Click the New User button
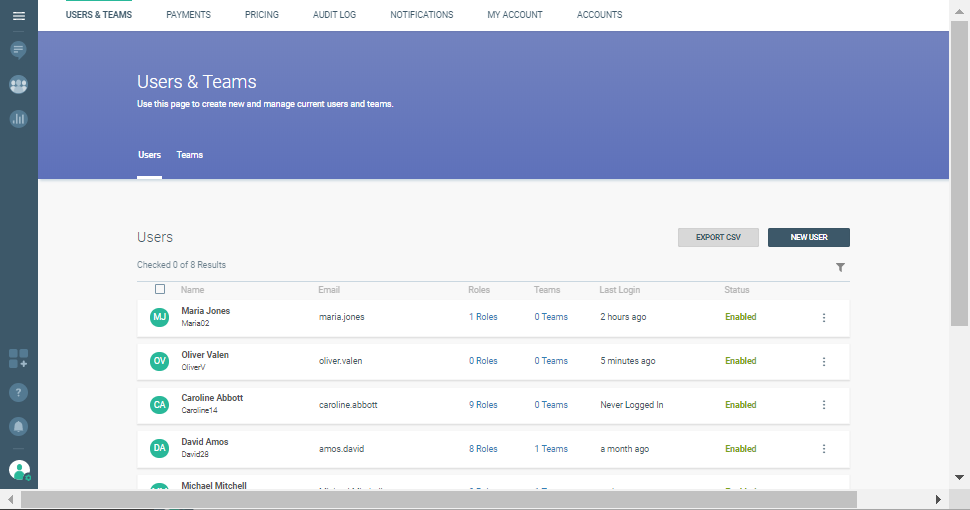Viewport: 970px width, 510px height. click(x=808, y=237)
